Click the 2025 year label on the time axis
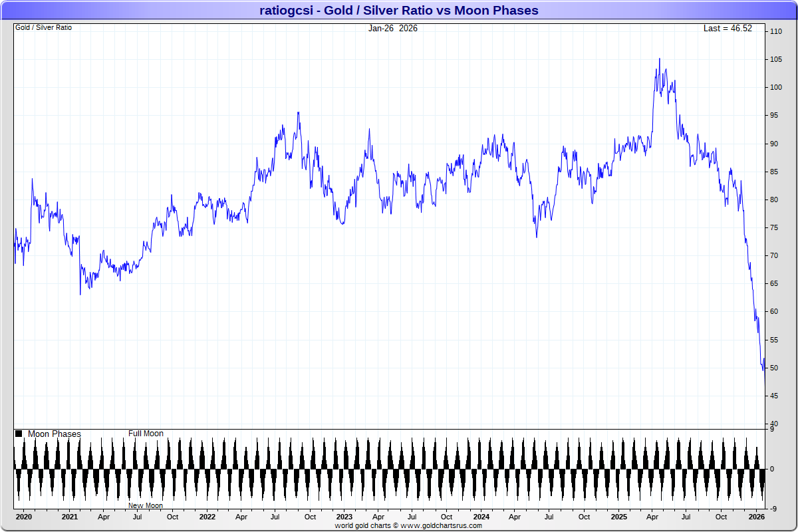The image size is (798, 532). click(619, 517)
